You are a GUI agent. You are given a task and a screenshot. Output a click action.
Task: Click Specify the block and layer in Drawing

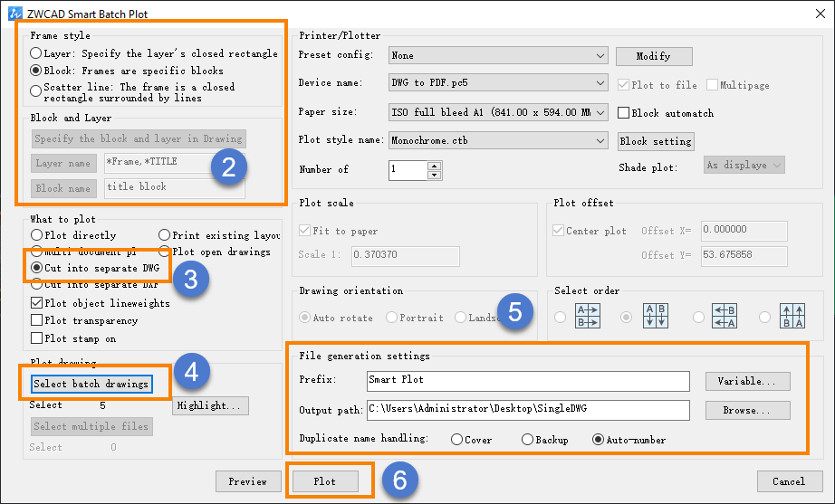tap(139, 139)
